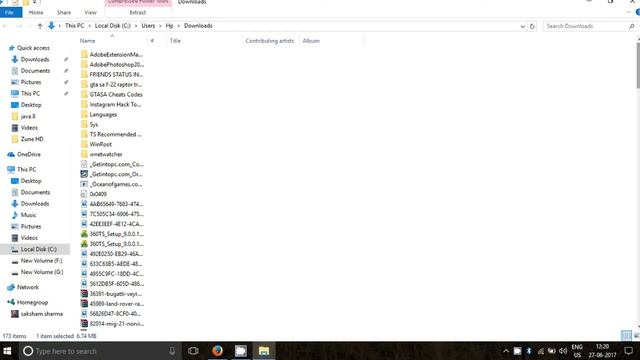Switch to details view layout button
Viewport: 640px width, 360px height.
(x=626, y=336)
